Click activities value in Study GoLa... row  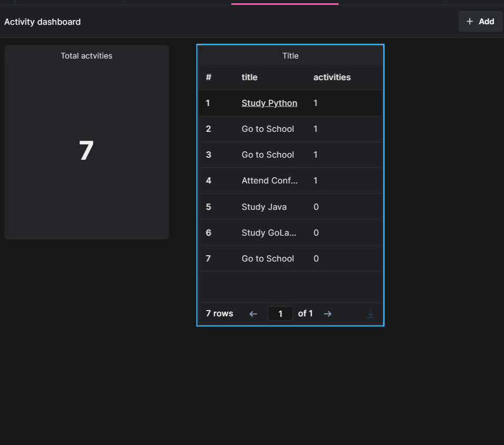point(316,233)
